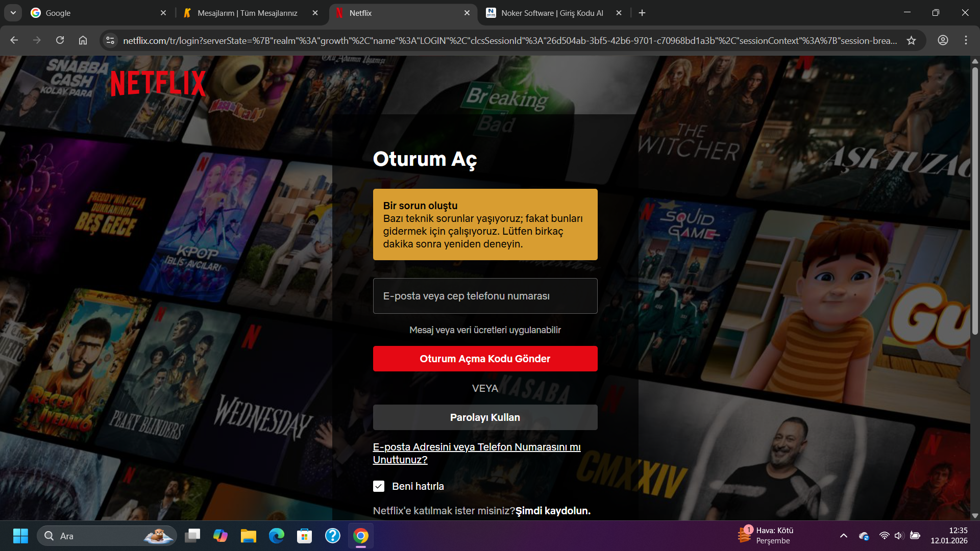The image size is (980, 551).
Task: Click the page vertical scrollbar
Action: click(x=975, y=201)
